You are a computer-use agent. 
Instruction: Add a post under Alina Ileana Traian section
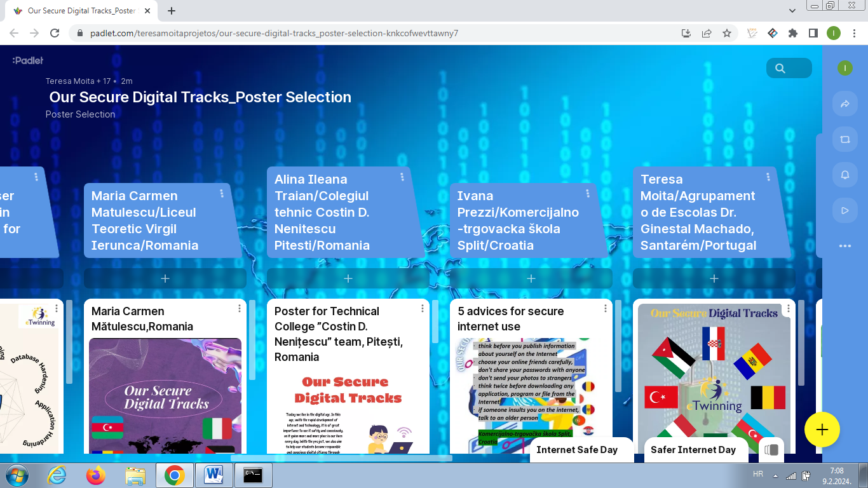pyautogui.click(x=348, y=278)
